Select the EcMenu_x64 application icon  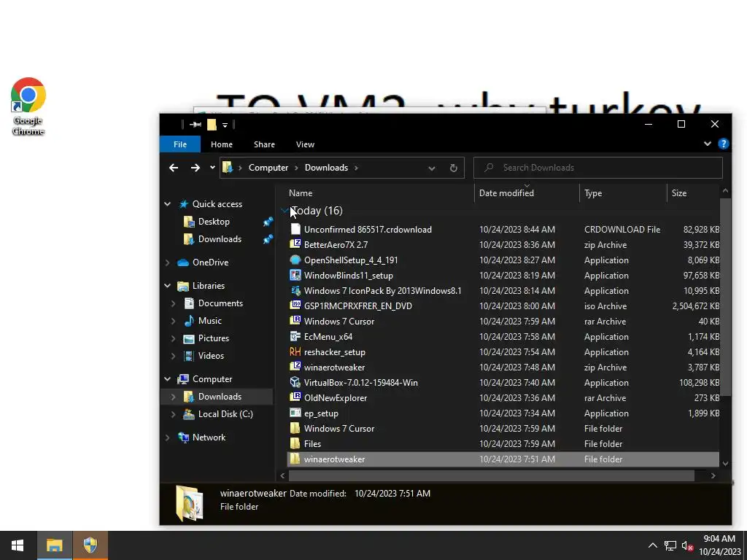tap(295, 336)
